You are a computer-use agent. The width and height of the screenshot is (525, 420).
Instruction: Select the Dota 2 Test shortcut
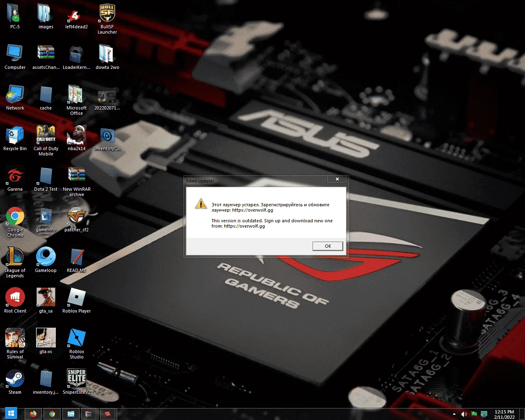click(46, 178)
